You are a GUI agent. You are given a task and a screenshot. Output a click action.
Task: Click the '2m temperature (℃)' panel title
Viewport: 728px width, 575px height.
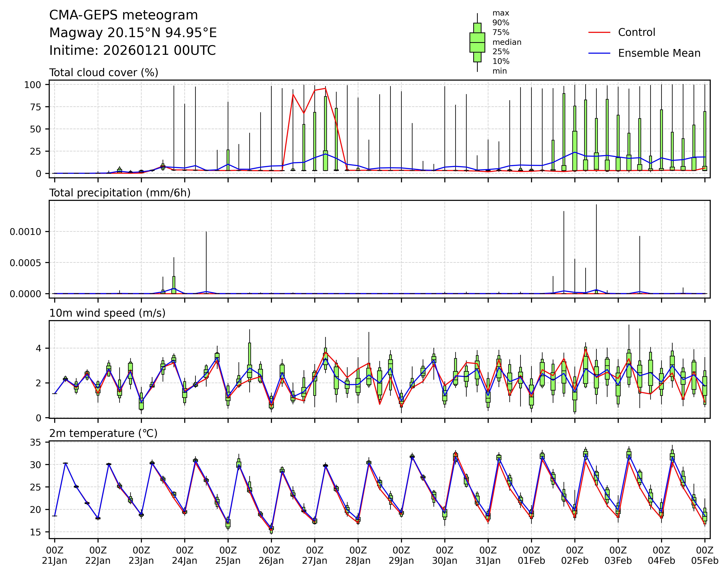pos(103,433)
